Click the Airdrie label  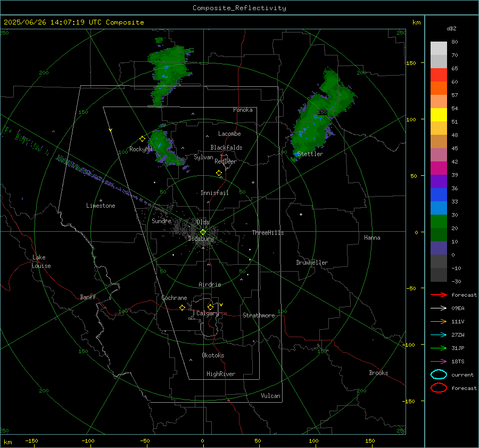[210, 284]
